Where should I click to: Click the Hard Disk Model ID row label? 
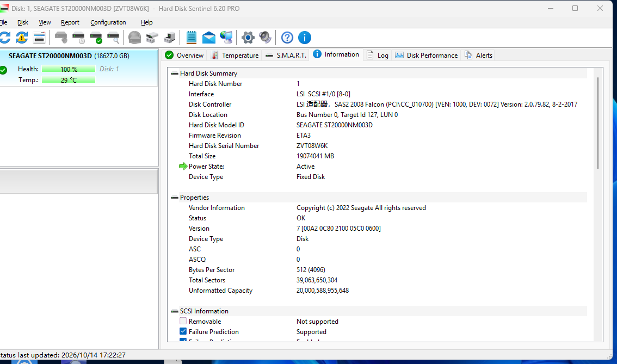[217, 125]
